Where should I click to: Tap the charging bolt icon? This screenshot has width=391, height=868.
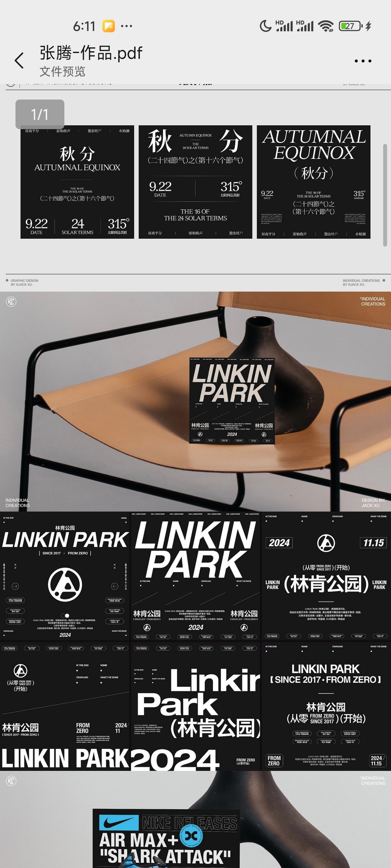[x=368, y=26]
